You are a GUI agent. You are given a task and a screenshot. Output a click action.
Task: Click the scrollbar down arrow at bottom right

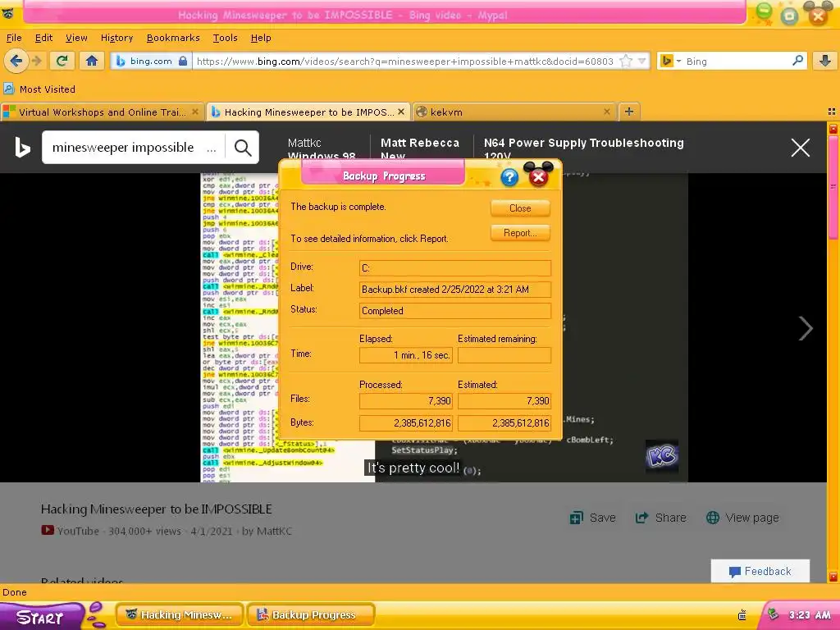tap(833, 577)
